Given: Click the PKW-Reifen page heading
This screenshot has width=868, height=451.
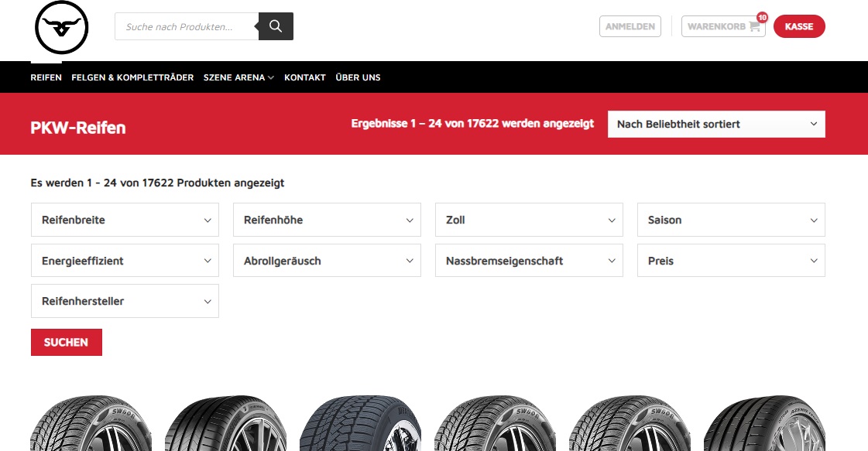Looking at the screenshot, I should click(78, 128).
